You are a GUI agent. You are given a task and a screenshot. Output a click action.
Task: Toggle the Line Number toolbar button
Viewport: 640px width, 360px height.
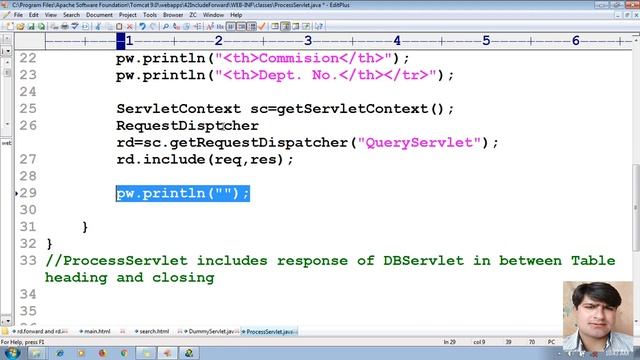point(241,27)
